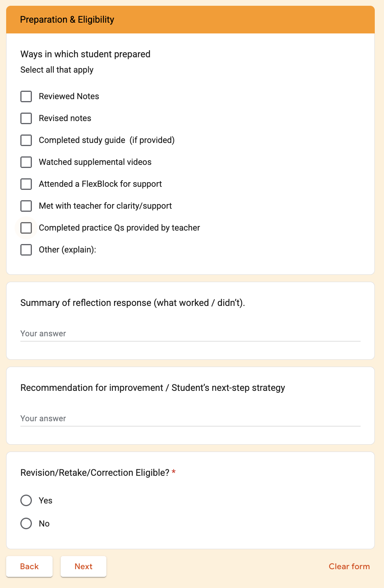Check Completed practice Qs provided by teacher
The image size is (384, 588).
26,228
